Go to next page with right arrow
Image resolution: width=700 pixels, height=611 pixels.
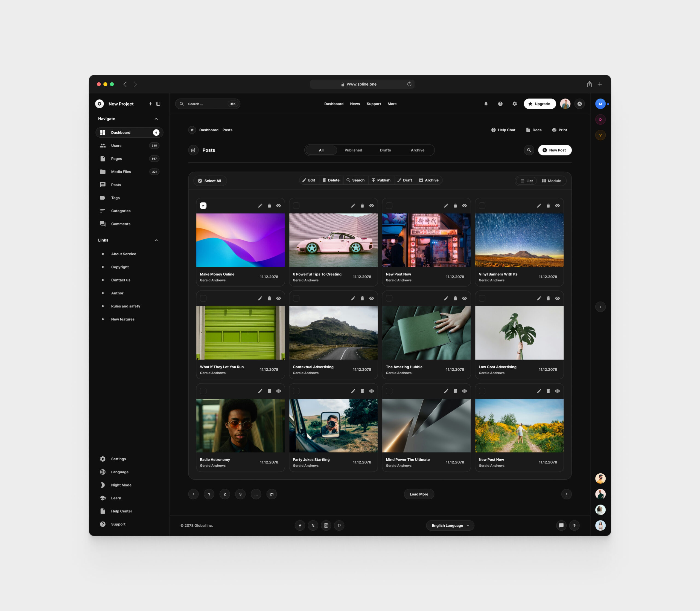tap(566, 494)
